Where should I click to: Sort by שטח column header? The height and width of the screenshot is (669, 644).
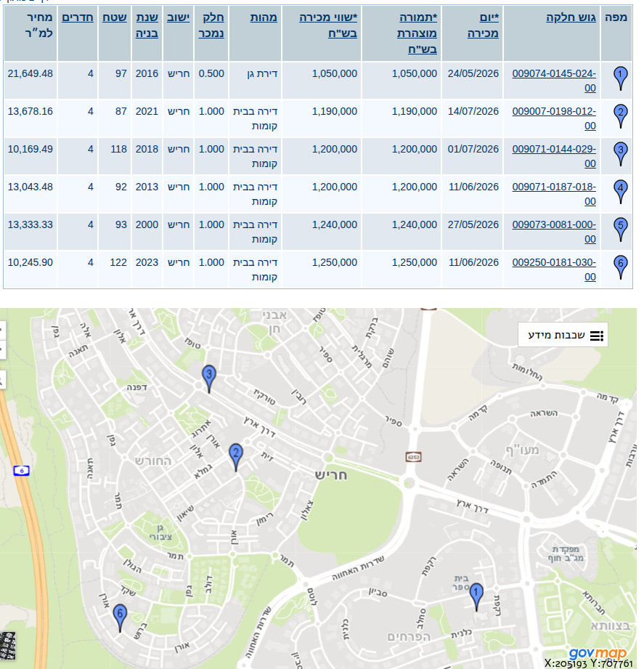[115, 17]
